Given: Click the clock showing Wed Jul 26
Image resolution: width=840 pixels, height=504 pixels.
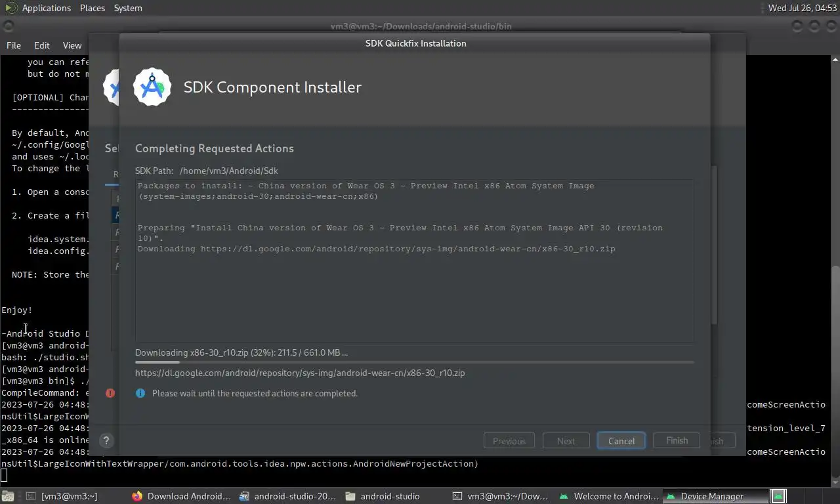Looking at the screenshot, I should coord(803,8).
